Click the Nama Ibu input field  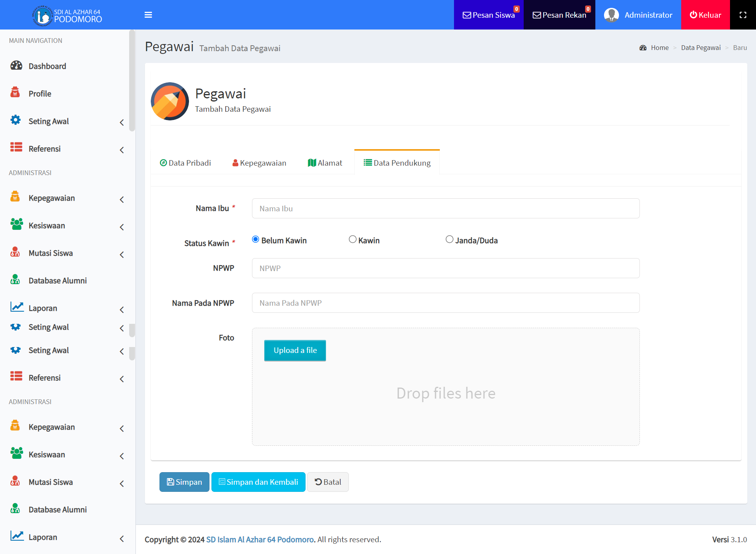click(445, 209)
